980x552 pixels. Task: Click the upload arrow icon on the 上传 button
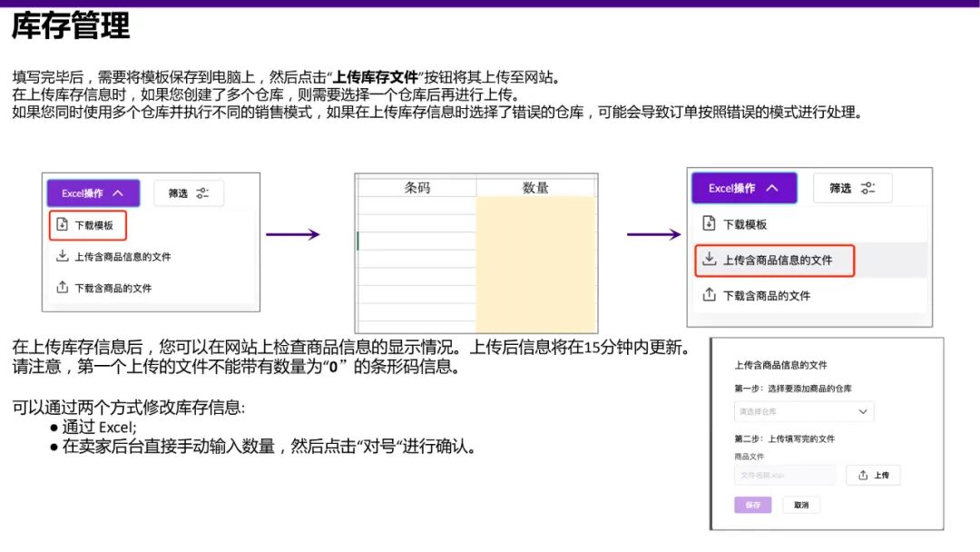(862, 474)
